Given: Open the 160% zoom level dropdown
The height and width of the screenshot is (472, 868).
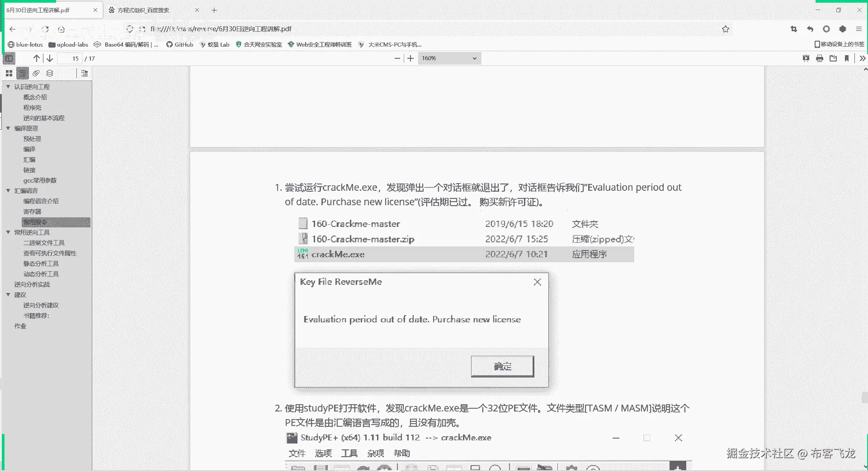Looking at the screenshot, I should 449,58.
